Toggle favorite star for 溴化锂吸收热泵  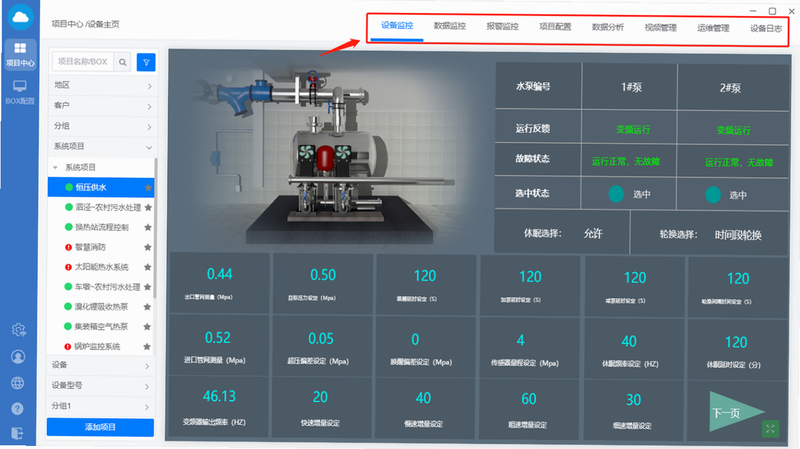pyautogui.click(x=147, y=307)
